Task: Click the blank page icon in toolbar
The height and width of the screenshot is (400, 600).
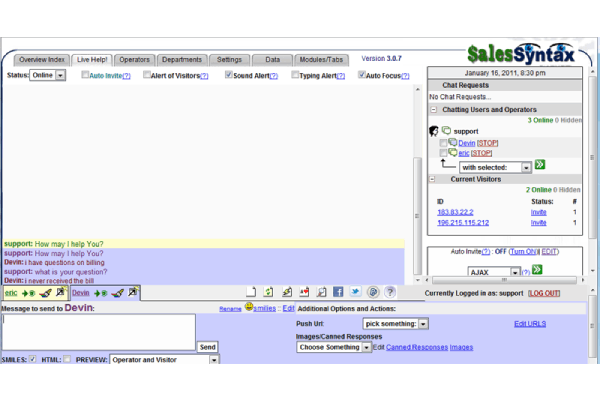Action: (251, 292)
